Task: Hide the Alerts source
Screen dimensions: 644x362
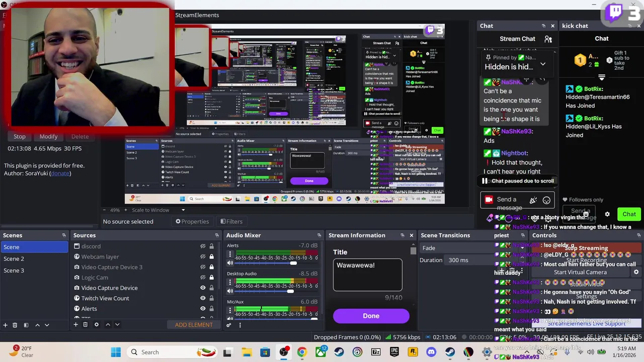Action: (203, 309)
